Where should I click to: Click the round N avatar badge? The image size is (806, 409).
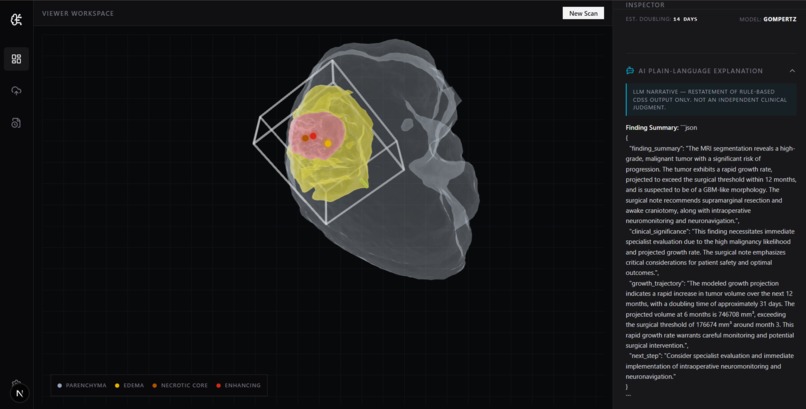click(x=20, y=394)
